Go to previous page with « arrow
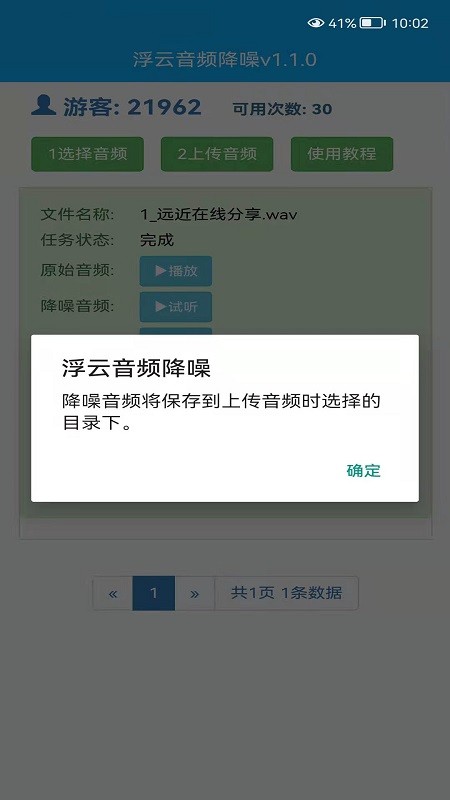This screenshot has width=450, height=800. click(113, 593)
